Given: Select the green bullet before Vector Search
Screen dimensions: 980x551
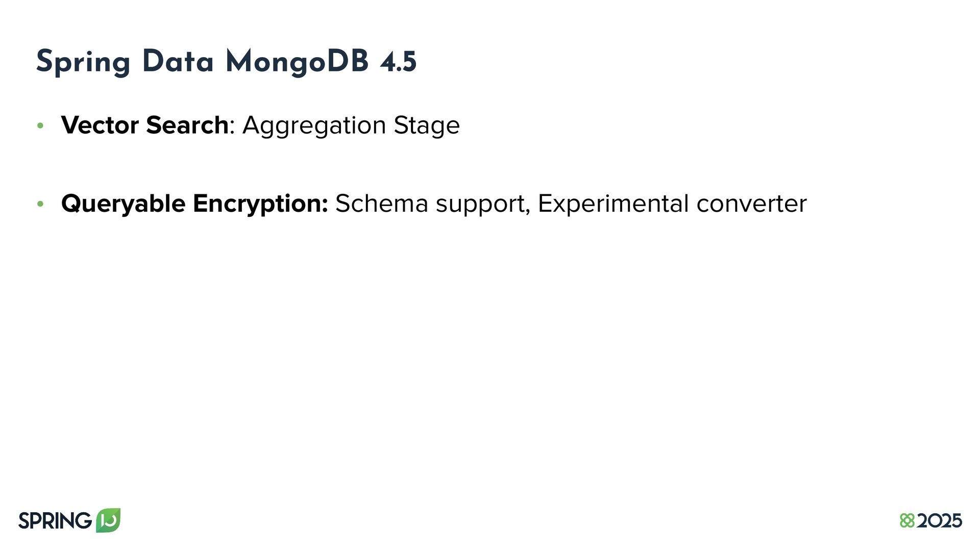Looking at the screenshot, I should [41, 126].
